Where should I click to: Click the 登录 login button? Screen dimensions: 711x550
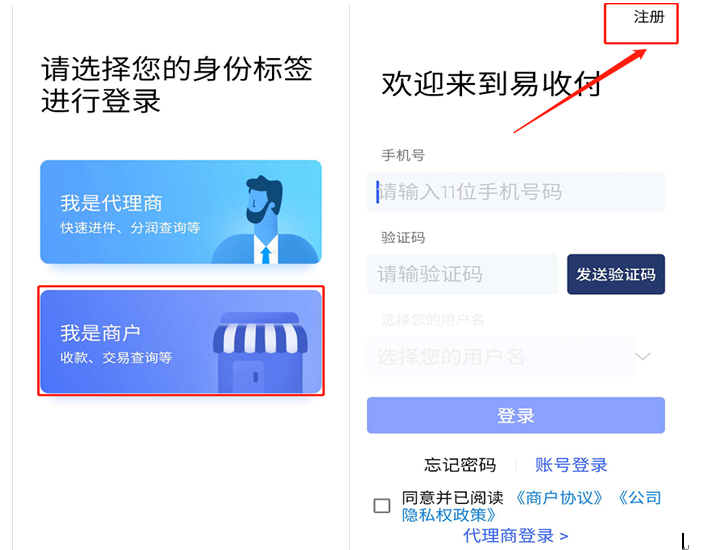516,415
